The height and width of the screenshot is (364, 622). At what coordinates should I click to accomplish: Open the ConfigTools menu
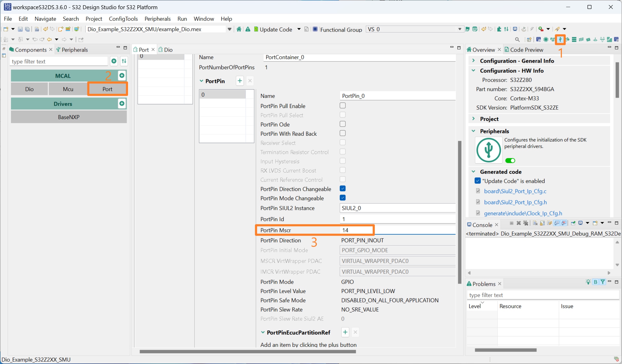123,19
